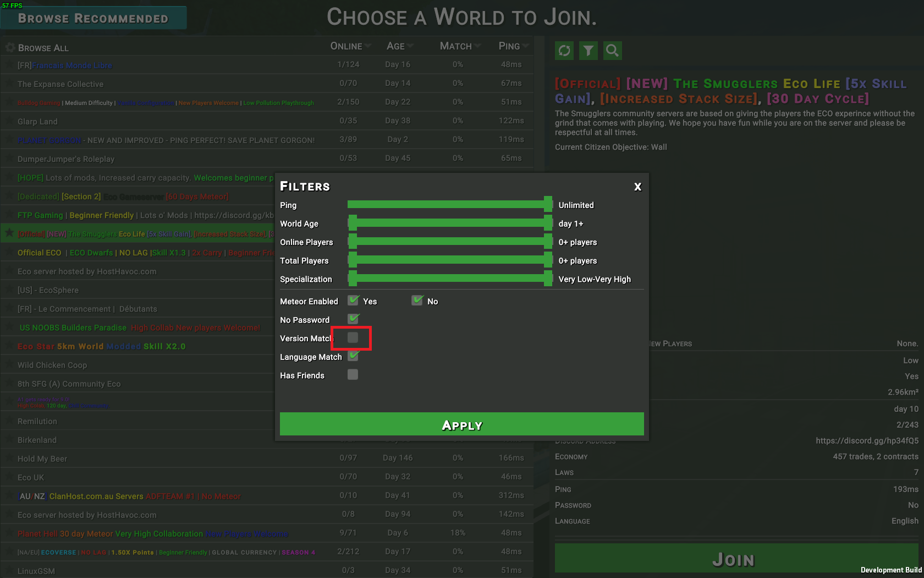
Task: Open the Browse Recommended tab
Action: pyautogui.click(x=94, y=18)
